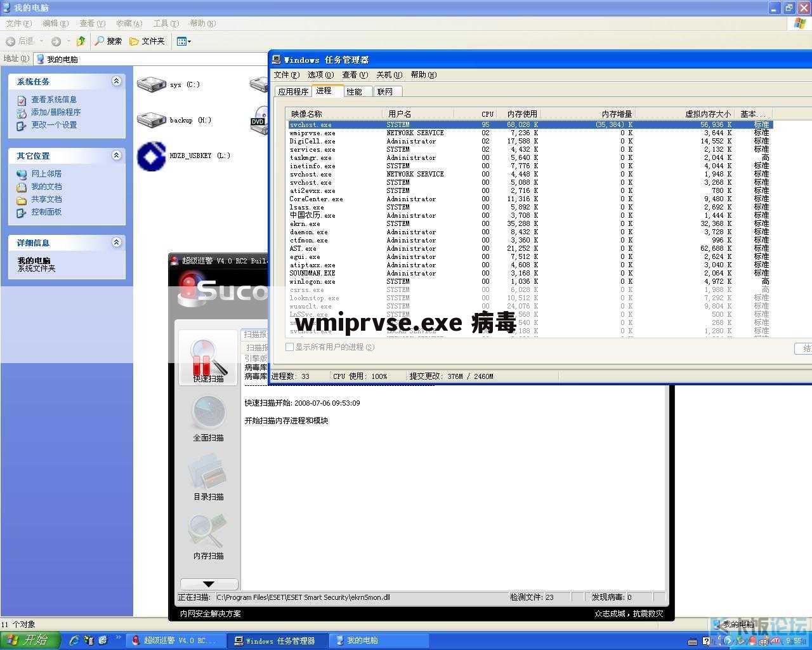Image resolution: width=812 pixels, height=650 pixels.
Task: Open Explorer 编辑 menu
Action: pyautogui.click(x=55, y=23)
